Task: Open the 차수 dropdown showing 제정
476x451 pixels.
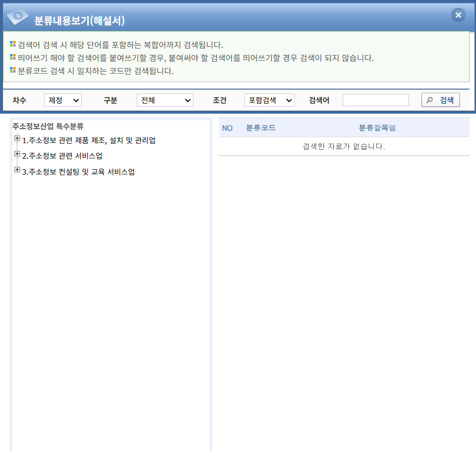Action: [63, 100]
